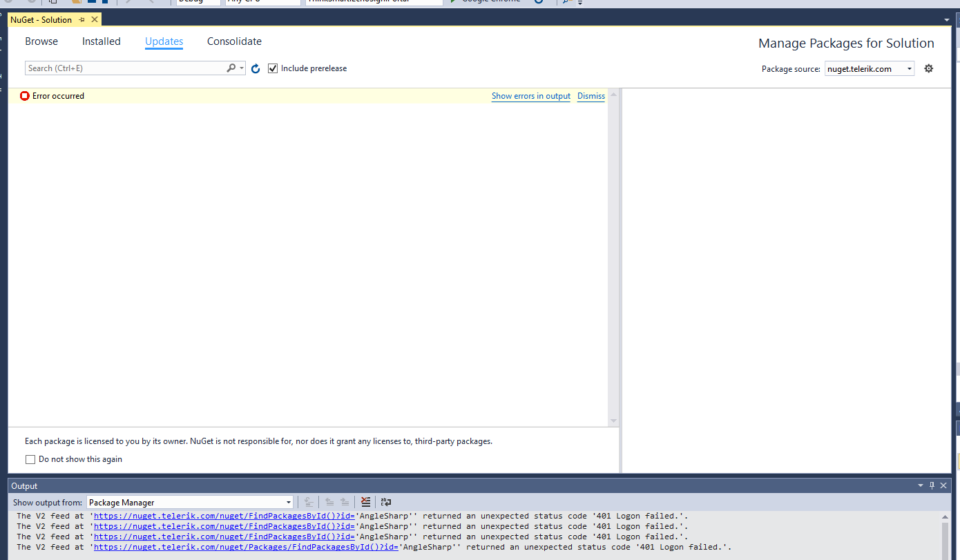The height and width of the screenshot is (560, 960).
Task: Open NuGet package source settings gear
Action: pos(928,68)
